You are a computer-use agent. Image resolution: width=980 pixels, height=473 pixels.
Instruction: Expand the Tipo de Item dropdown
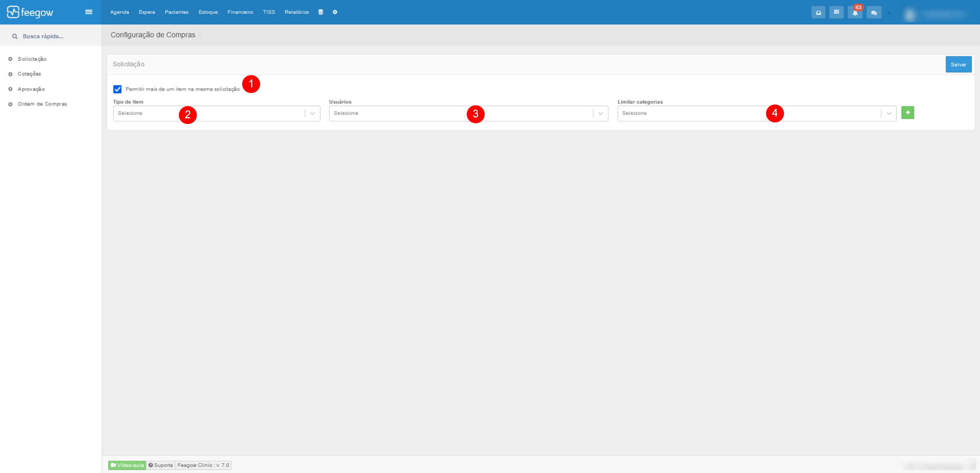[x=216, y=113]
